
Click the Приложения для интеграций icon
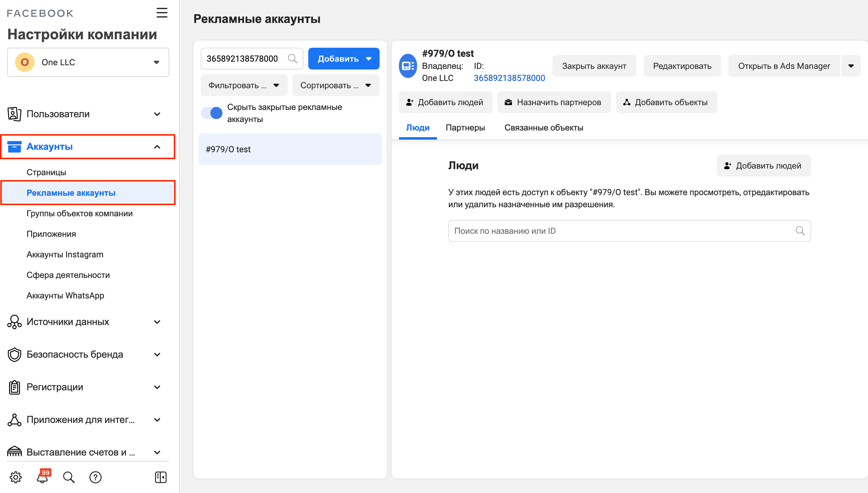click(x=14, y=420)
